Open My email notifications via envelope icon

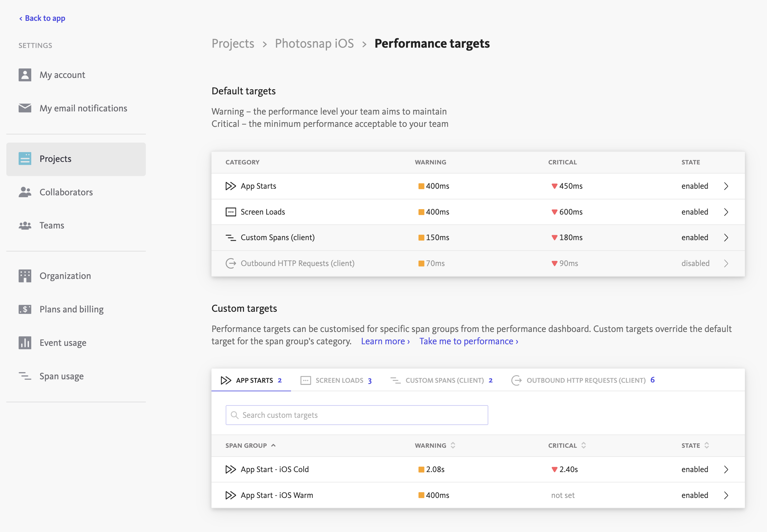coord(25,108)
